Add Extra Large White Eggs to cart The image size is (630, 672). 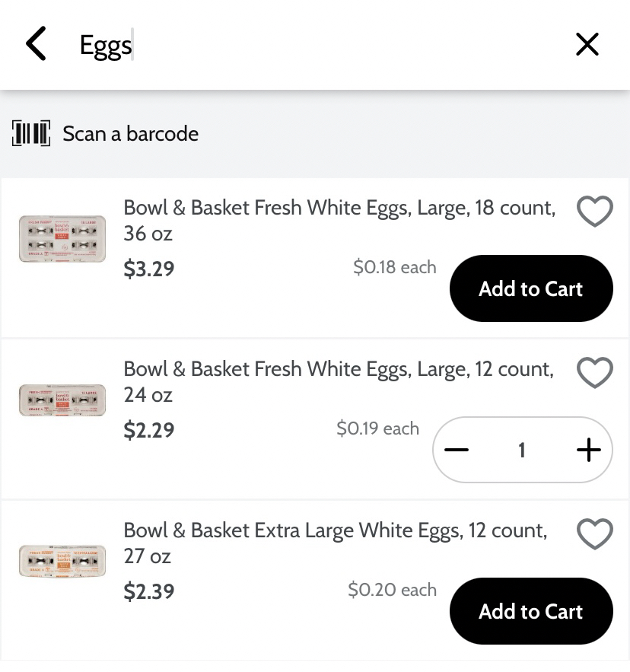530,611
